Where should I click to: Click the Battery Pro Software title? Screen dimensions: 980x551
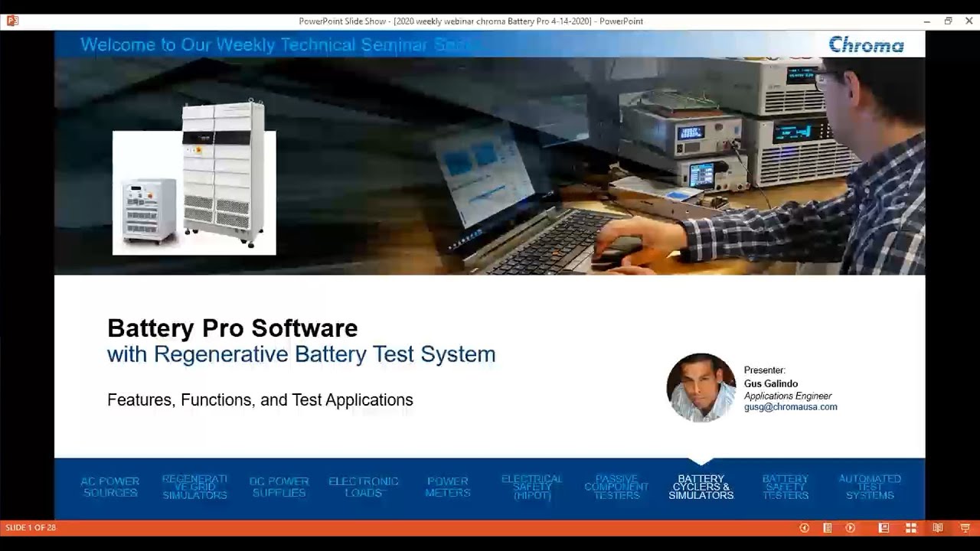click(x=233, y=328)
